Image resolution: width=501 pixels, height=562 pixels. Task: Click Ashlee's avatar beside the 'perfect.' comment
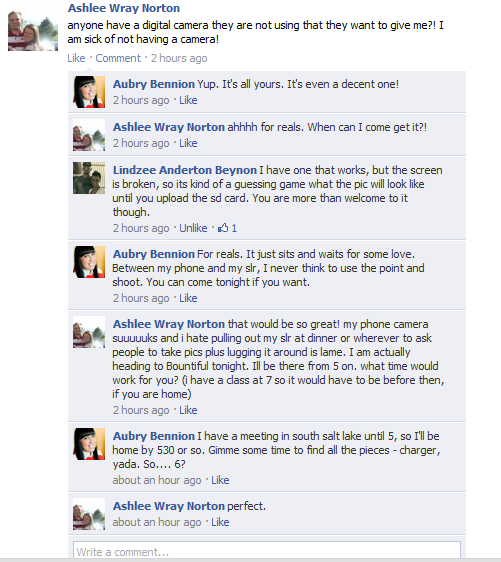pyautogui.click(x=89, y=514)
